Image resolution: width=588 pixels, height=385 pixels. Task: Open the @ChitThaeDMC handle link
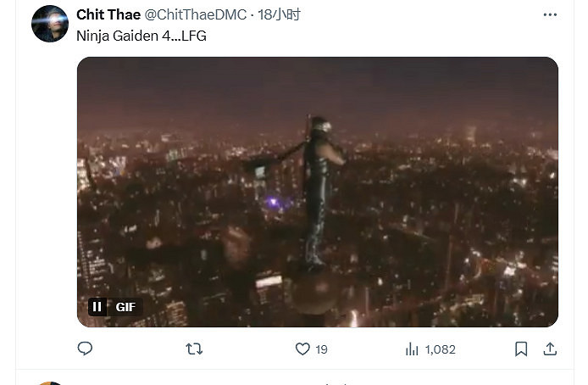[x=197, y=14]
